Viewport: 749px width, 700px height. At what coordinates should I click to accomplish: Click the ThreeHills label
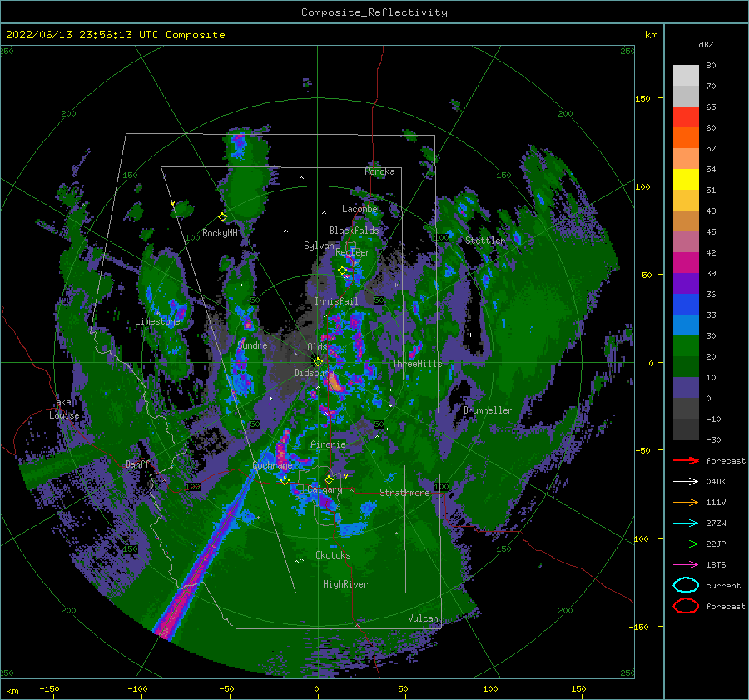coord(418,364)
